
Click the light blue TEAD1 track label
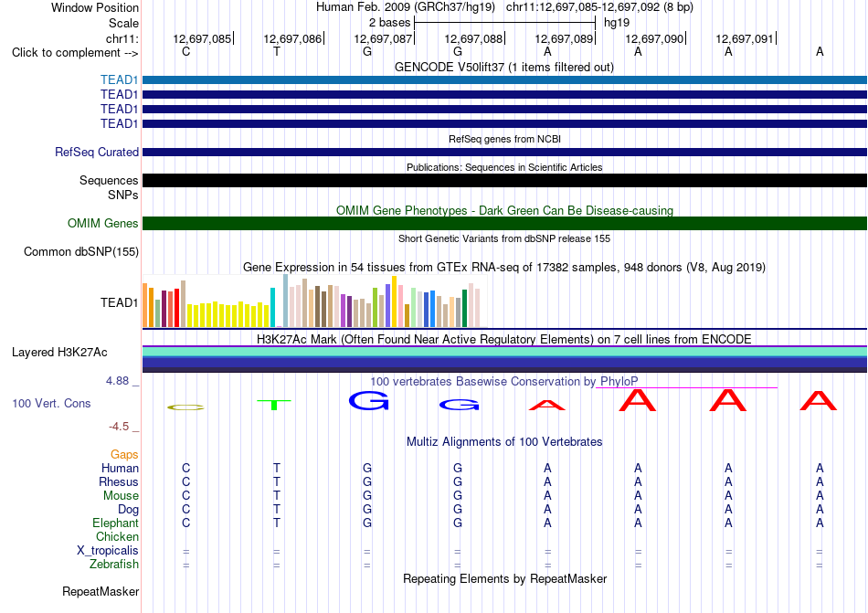pyautogui.click(x=119, y=79)
